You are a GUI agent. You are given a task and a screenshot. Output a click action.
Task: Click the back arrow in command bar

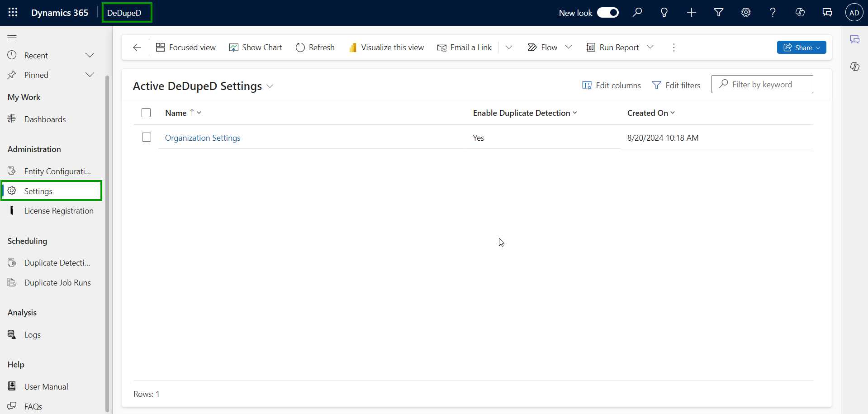[x=137, y=48]
